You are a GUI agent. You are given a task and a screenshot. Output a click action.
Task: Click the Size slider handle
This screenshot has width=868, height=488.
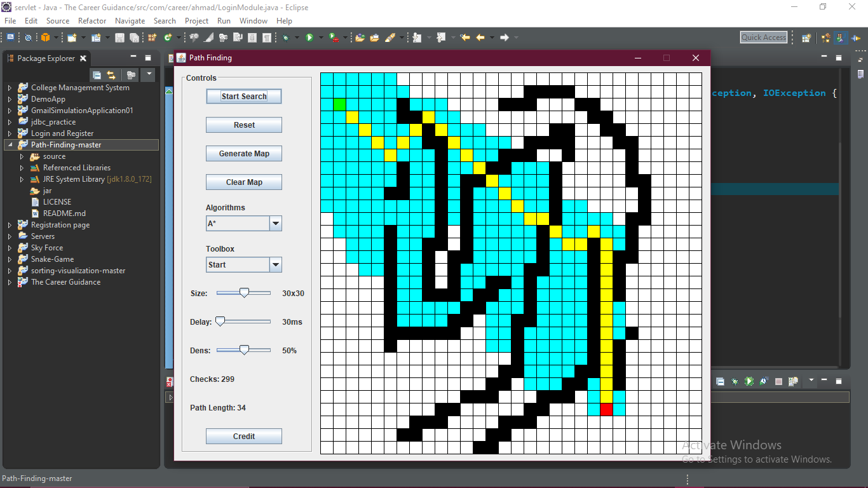pos(244,292)
